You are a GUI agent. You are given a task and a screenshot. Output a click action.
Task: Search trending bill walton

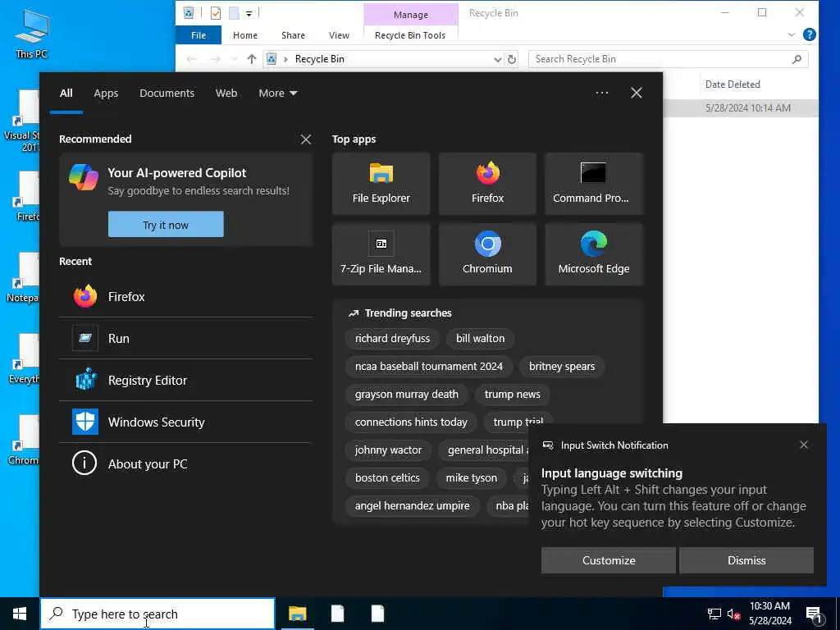coord(480,339)
